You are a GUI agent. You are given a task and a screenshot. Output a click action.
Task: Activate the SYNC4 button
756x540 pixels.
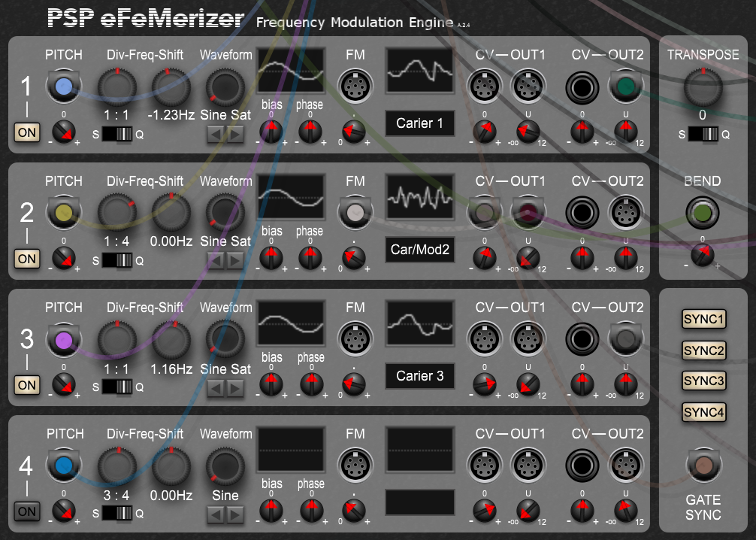(x=703, y=412)
